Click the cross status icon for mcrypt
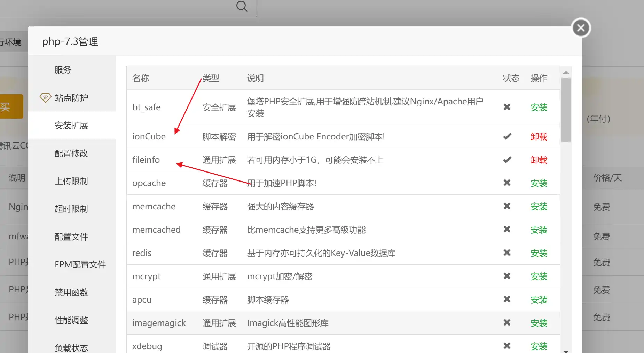Image resolution: width=644 pixels, height=353 pixels. tap(507, 276)
